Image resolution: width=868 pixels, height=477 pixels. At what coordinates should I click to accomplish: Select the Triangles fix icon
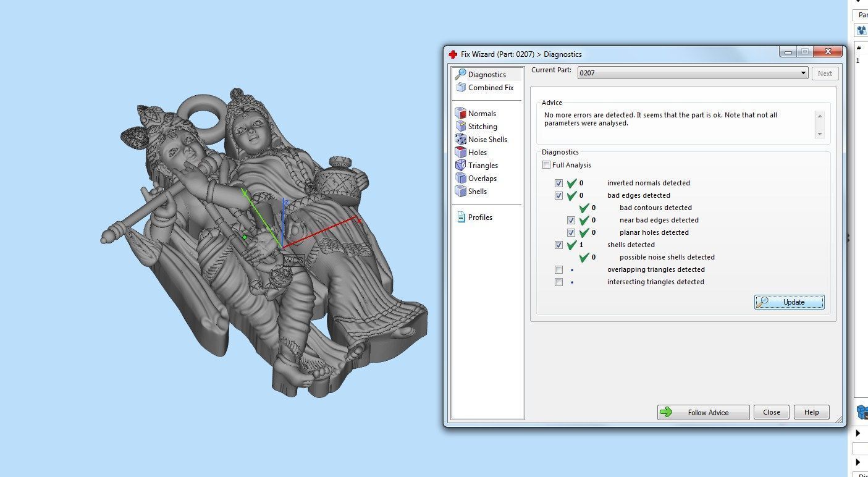tap(460, 166)
